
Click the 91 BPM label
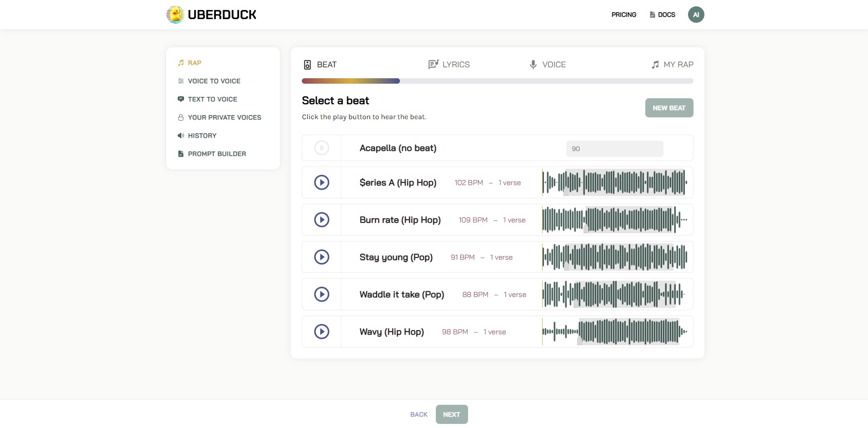pyautogui.click(x=463, y=257)
